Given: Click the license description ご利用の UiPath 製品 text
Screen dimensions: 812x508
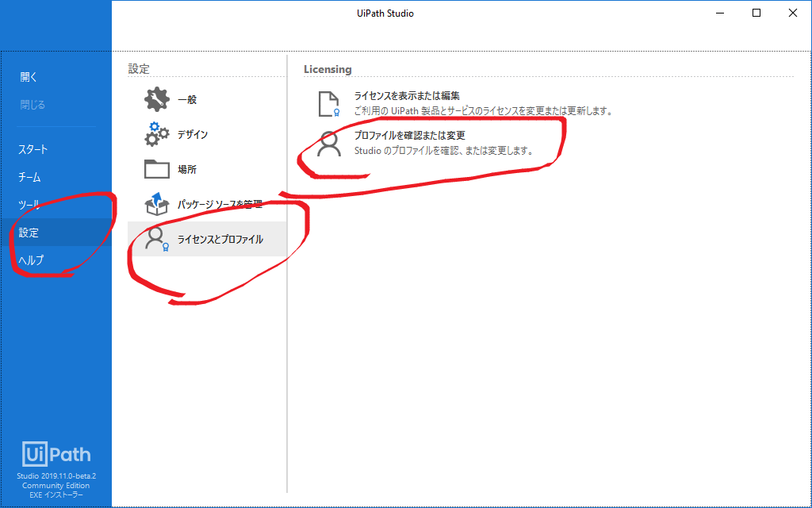Looking at the screenshot, I should click(x=484, y=111).
